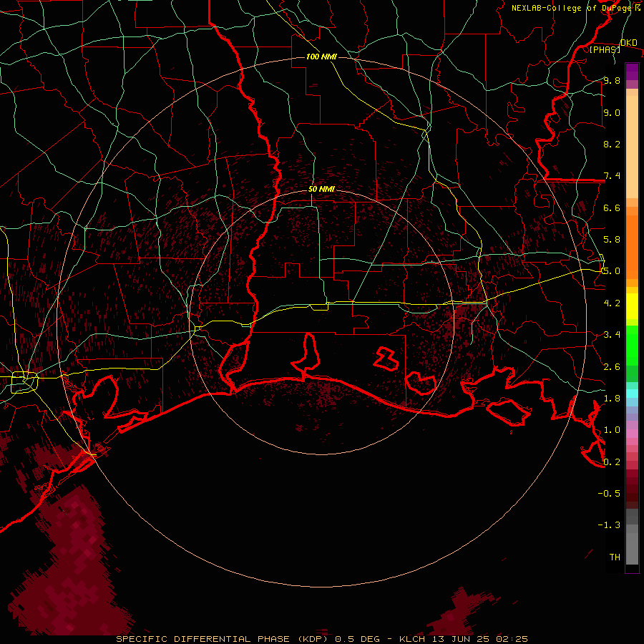Click the 100 NMI range ring label

click(x=321, y=57)
